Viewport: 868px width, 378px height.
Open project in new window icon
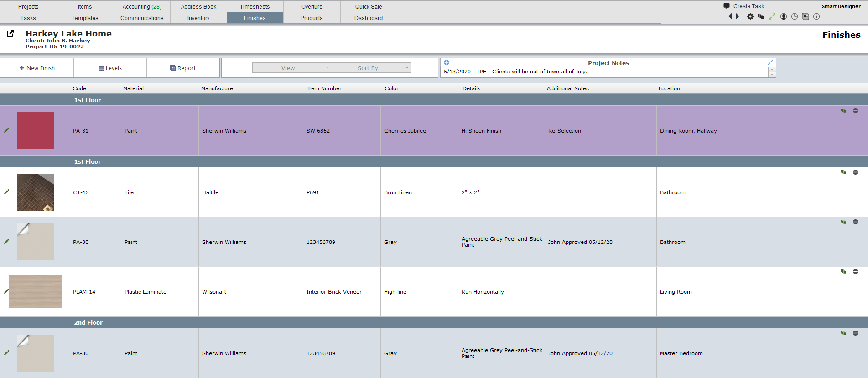[x=10, y=33]
